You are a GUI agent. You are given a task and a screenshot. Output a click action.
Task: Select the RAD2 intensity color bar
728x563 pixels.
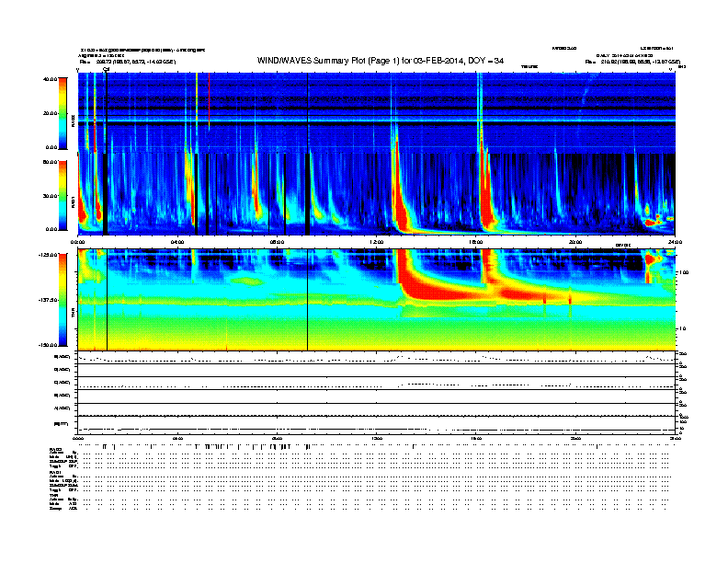point(63,113)
